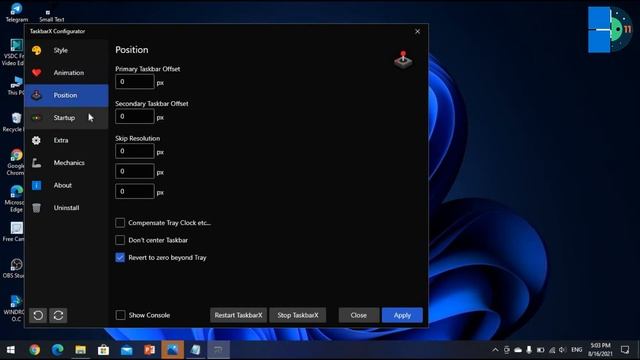The image size is (640, 360).
Task: Open the About section
Action: point(67,185)
